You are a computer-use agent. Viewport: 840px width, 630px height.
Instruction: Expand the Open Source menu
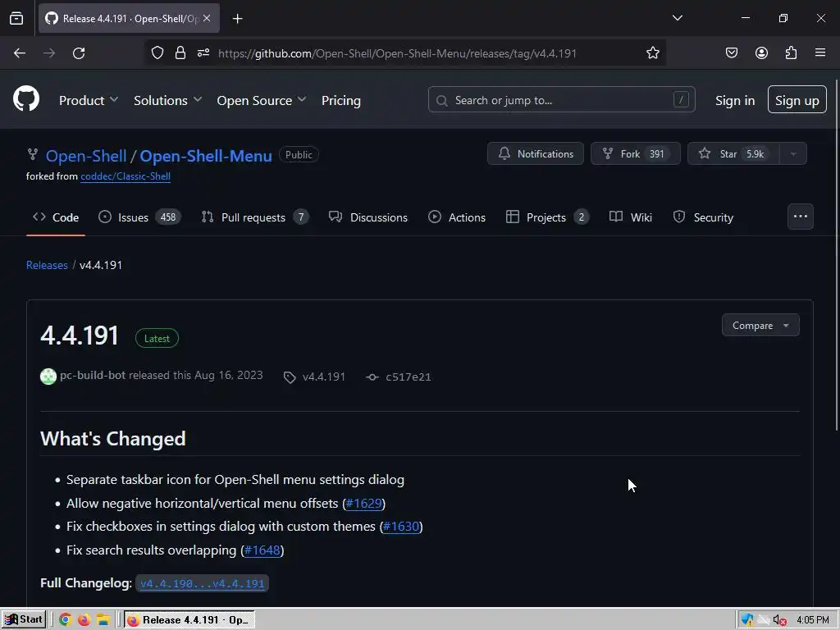coord(262,100)
